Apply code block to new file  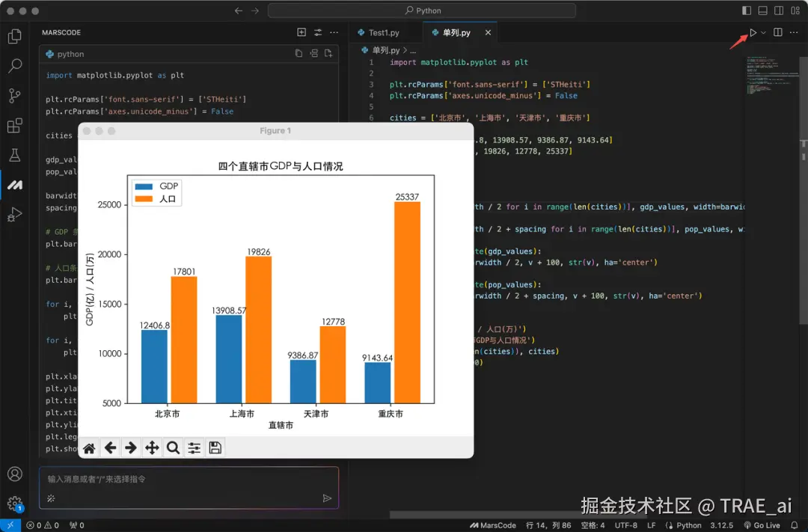tap(328, 54)
